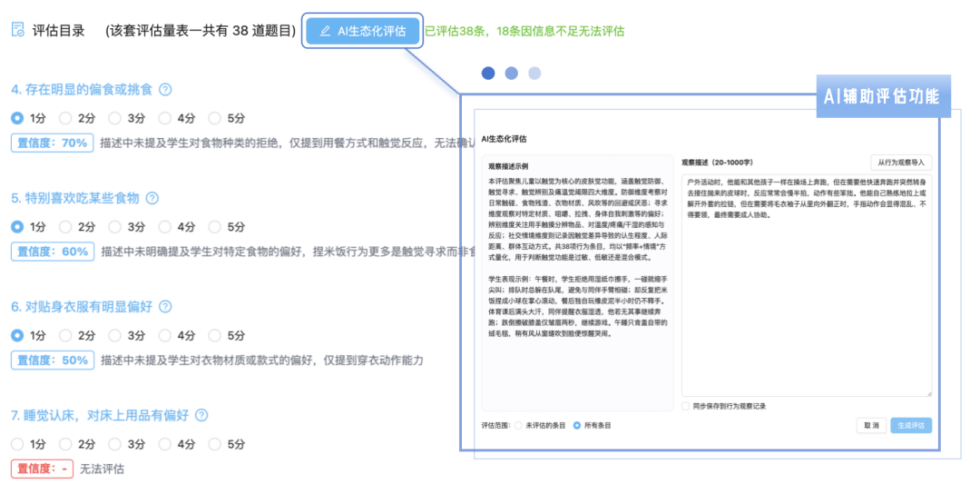Image resolution: width=980 pixels, height=504 pixels.
Task: Select 5分 for question 4
Action: [214, 117]
